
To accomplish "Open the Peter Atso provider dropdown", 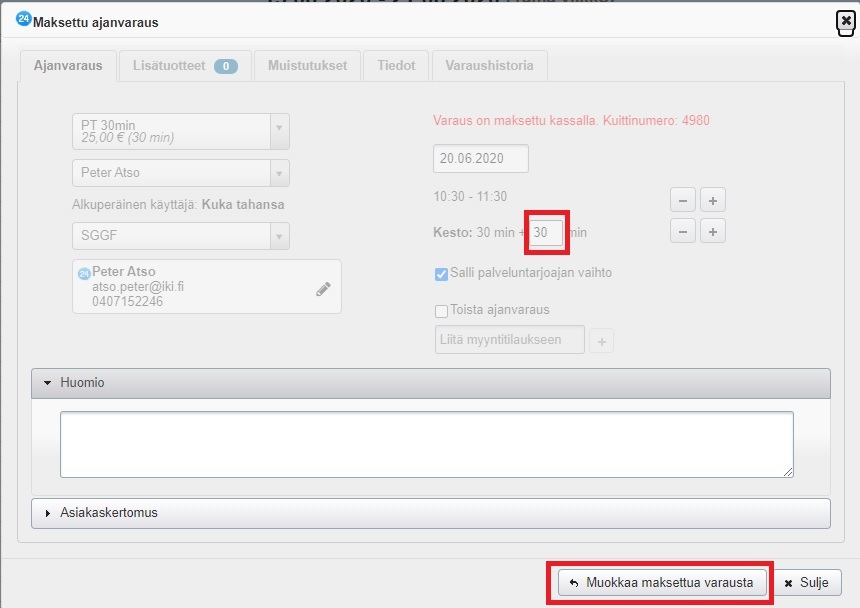I will 180,173.
